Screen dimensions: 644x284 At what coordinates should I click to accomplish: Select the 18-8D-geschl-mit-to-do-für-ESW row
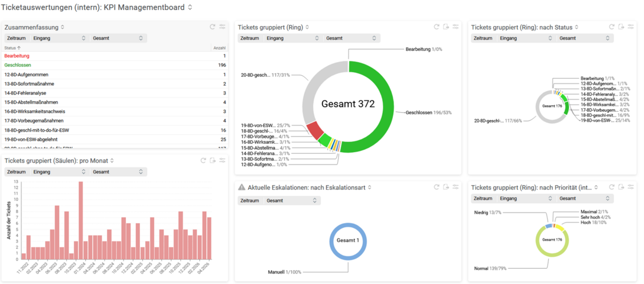(115, 130)
